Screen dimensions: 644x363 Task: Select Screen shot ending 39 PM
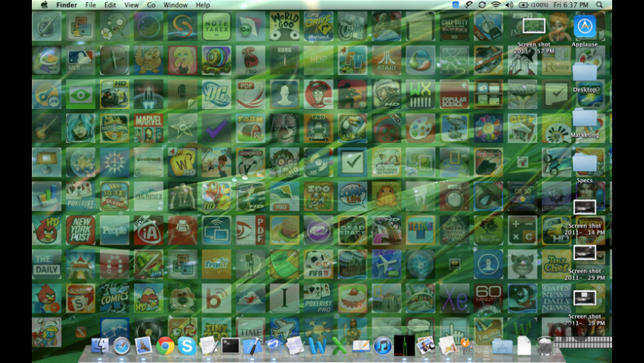(x=585, y=298)
